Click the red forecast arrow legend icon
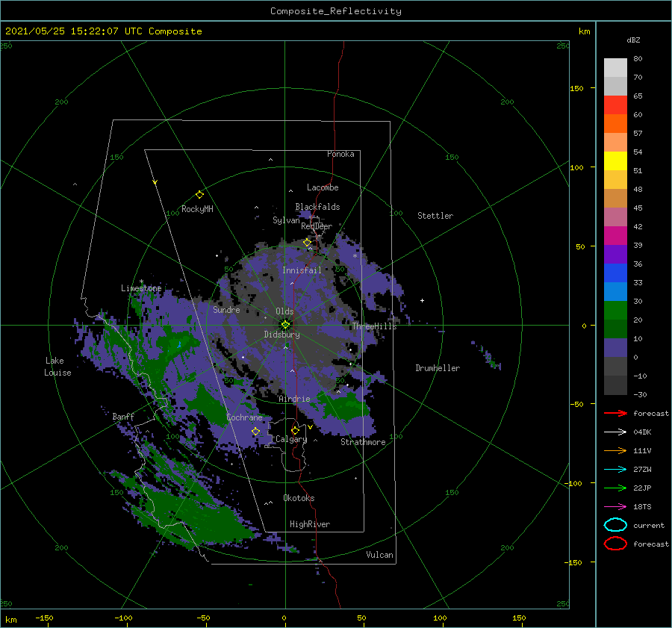 click(x=615, y=413)
